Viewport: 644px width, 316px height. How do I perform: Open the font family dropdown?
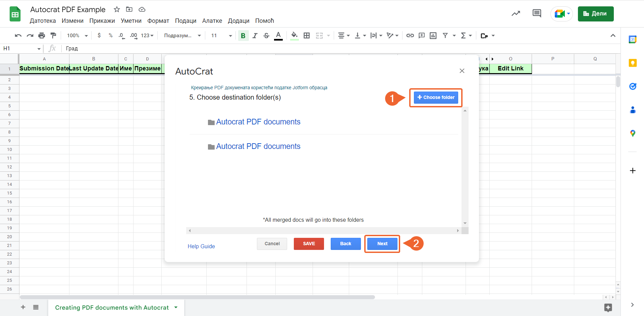click(x=182, y=36)
